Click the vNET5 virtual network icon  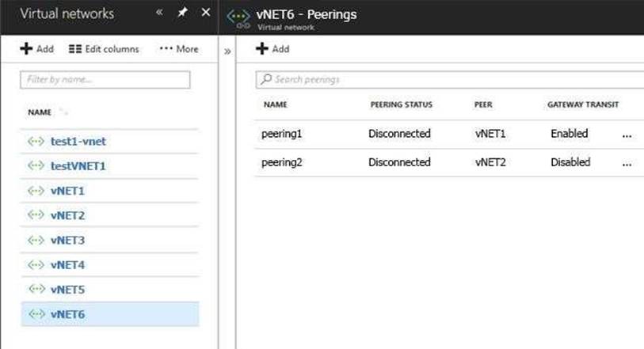[x=36, y=289]
